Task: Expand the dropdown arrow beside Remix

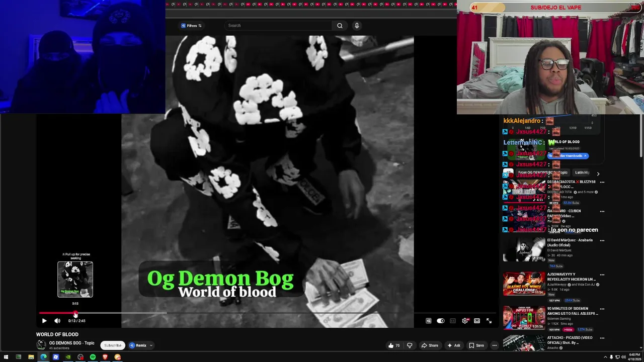Action: (151, 345)
